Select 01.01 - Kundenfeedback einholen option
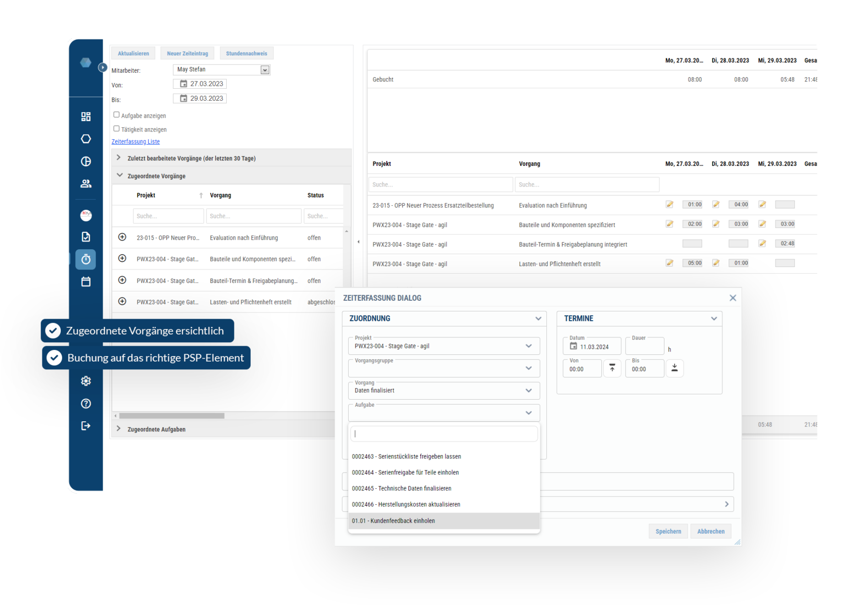 [393, 521]
